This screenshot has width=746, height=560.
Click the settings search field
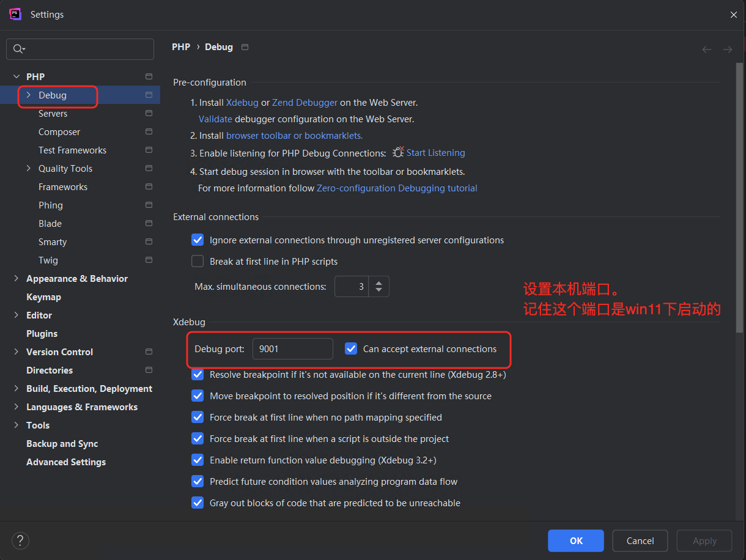(x=80, y=49)
